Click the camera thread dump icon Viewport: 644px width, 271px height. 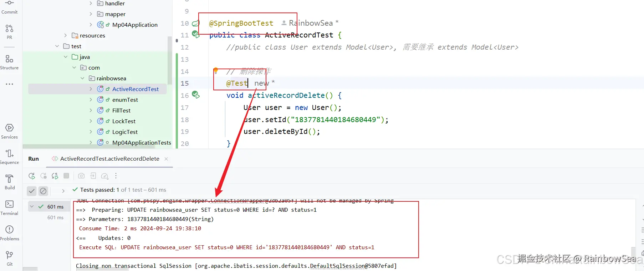click(x=81, y=176)
